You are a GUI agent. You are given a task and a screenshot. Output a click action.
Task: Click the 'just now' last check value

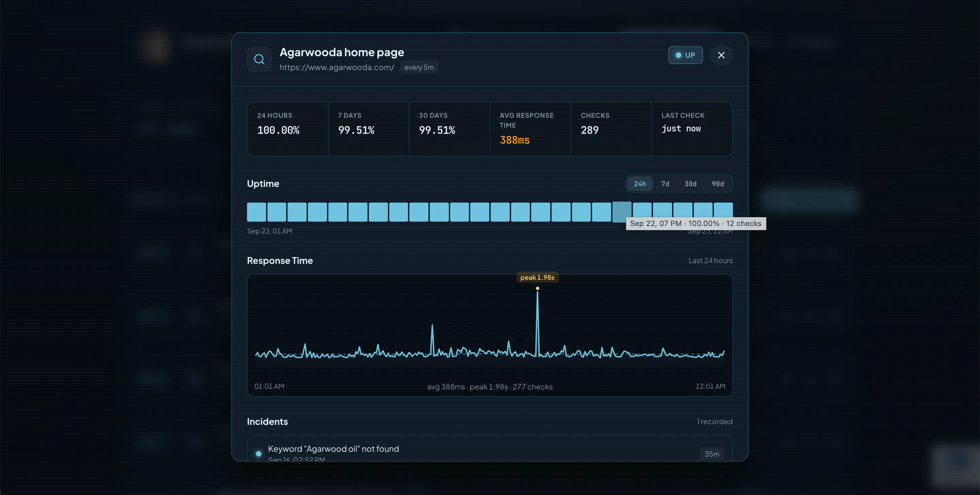(x=681, y=129)
